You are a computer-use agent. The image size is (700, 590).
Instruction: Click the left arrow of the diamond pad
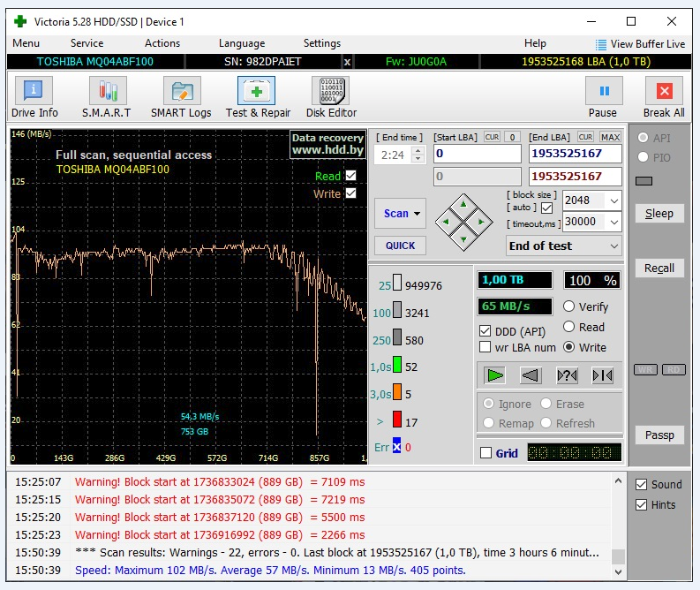point(446,222)
